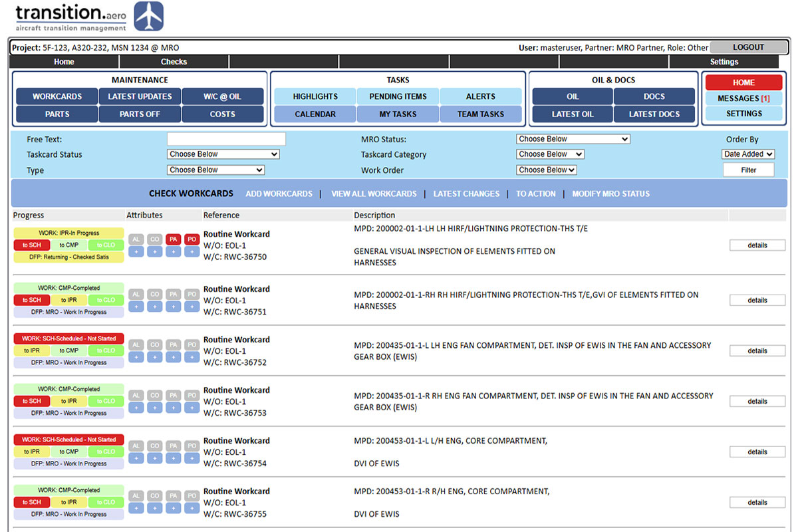Click the MODIFY MRO STATUS link
Image resolution: width=798 pixels, height=532 pixels.
tap(611, 194)
